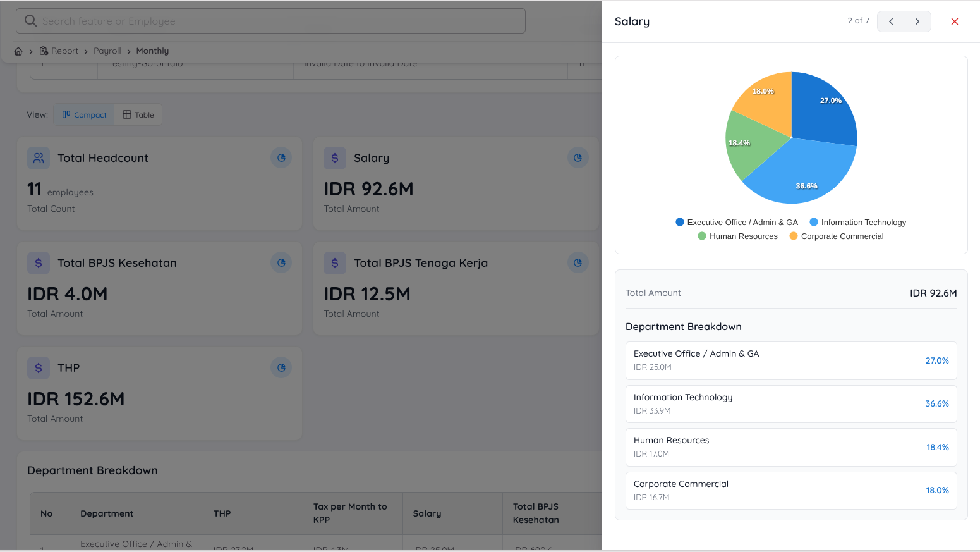Open chart for Total BPJS Tenaga Kerja
980x552 pixels.
pos(578,263)
